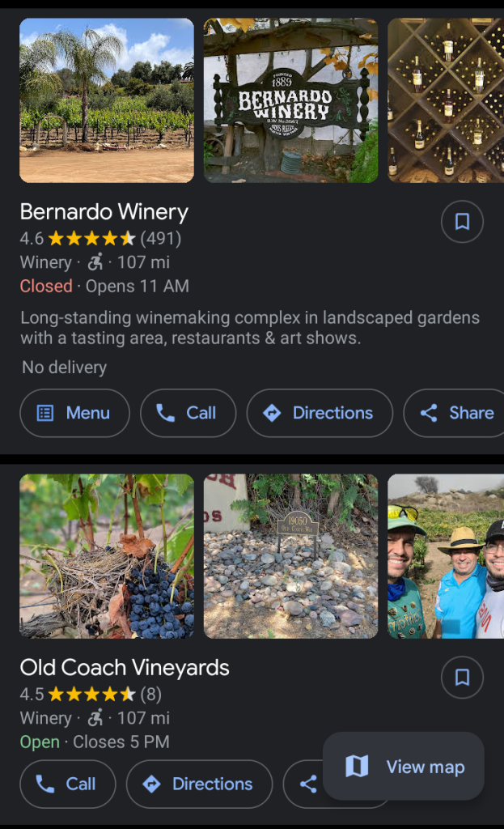Screen dimensions: 504x829
Task: Open Bernardo Winery vineyard palm photo
Action: pos(107,100)
